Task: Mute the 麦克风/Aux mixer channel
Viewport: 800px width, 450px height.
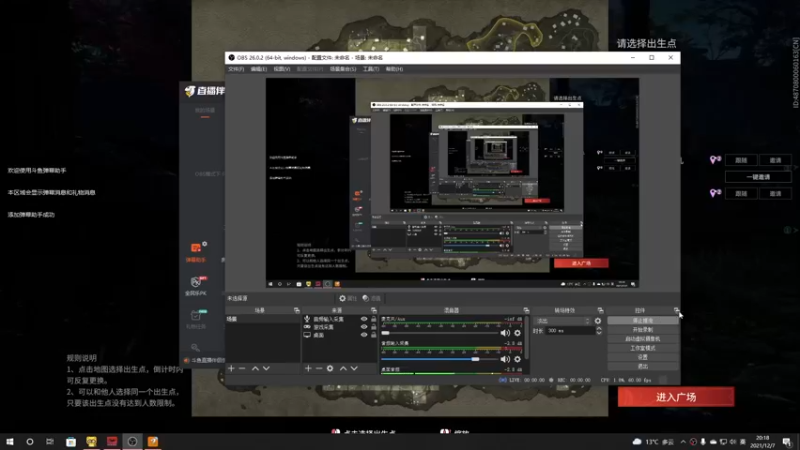Action: point(505,333)
